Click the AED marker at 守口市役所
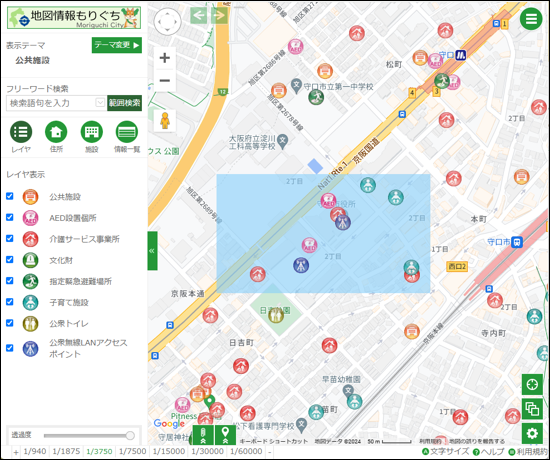 click(x=328, y=201)
